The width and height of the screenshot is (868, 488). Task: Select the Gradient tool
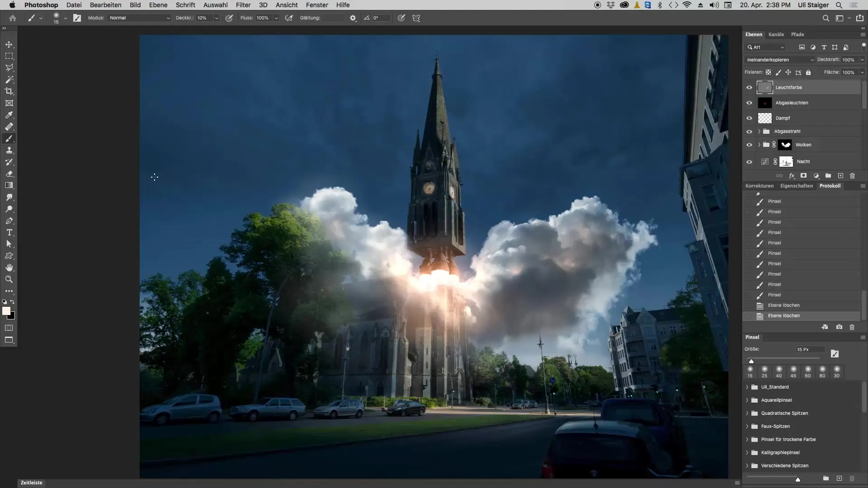tap(9, 185)
